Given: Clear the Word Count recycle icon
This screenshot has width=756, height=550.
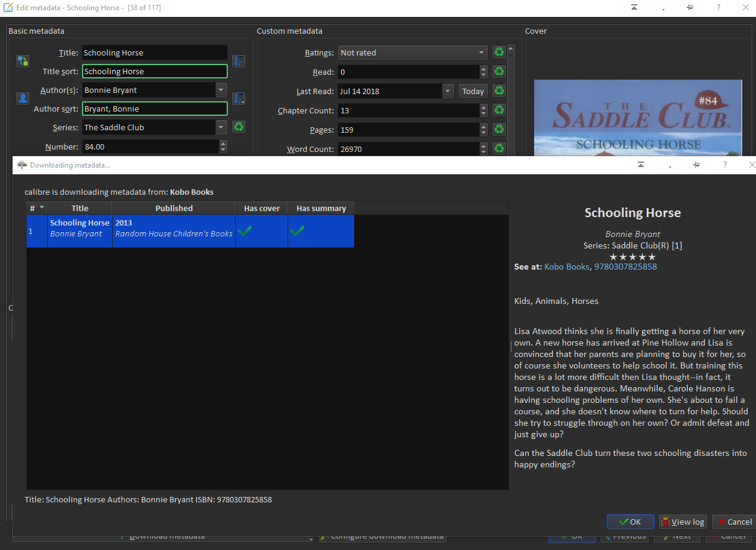Looking at the screenshot, I should (499, 149).
